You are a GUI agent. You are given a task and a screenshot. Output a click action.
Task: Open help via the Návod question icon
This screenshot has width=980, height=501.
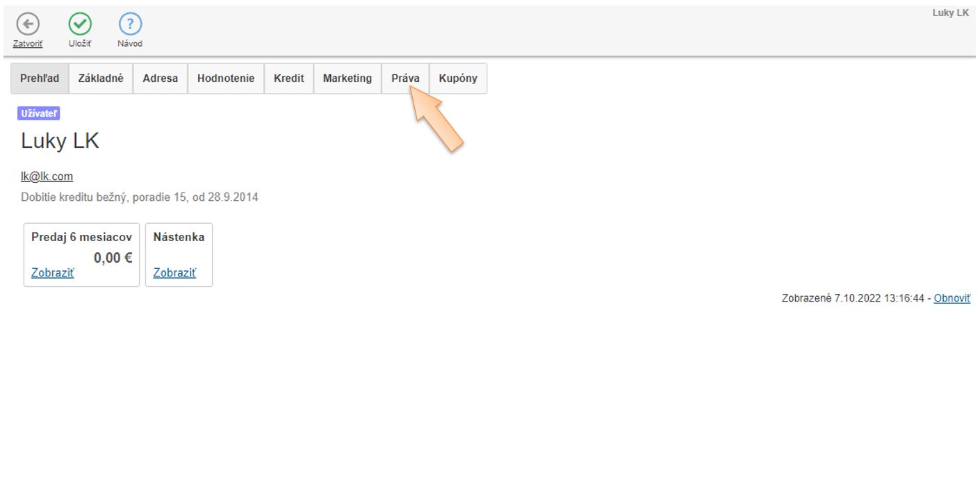130,25
